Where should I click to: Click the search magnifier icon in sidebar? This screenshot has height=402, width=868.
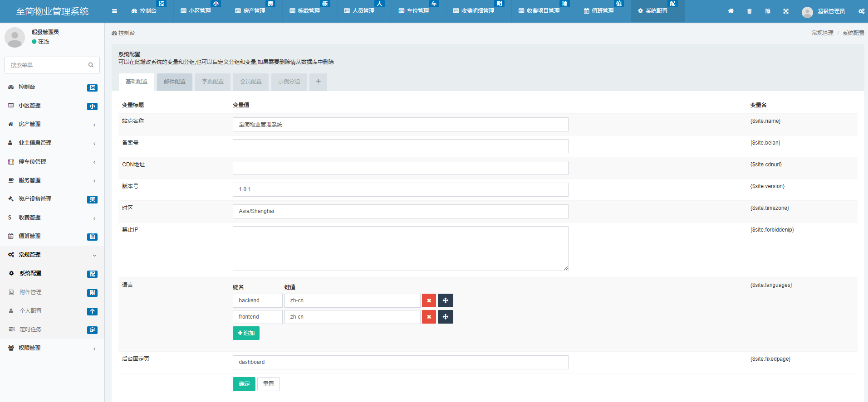pyautogui.click(x=91, y=65)
